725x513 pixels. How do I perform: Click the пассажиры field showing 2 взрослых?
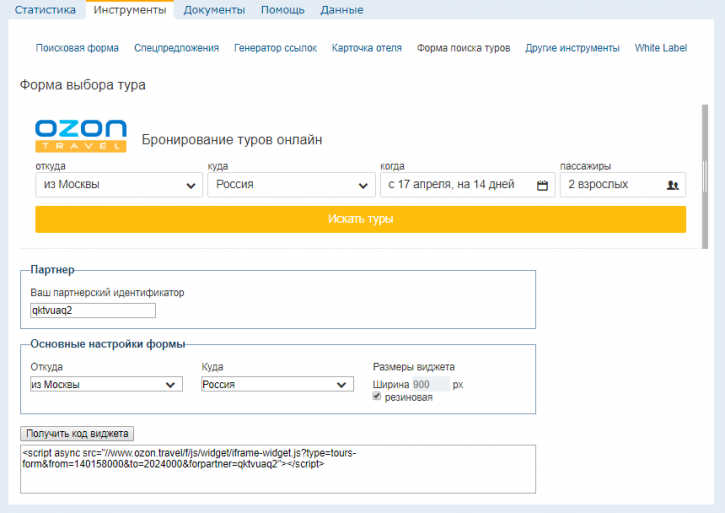623,185
